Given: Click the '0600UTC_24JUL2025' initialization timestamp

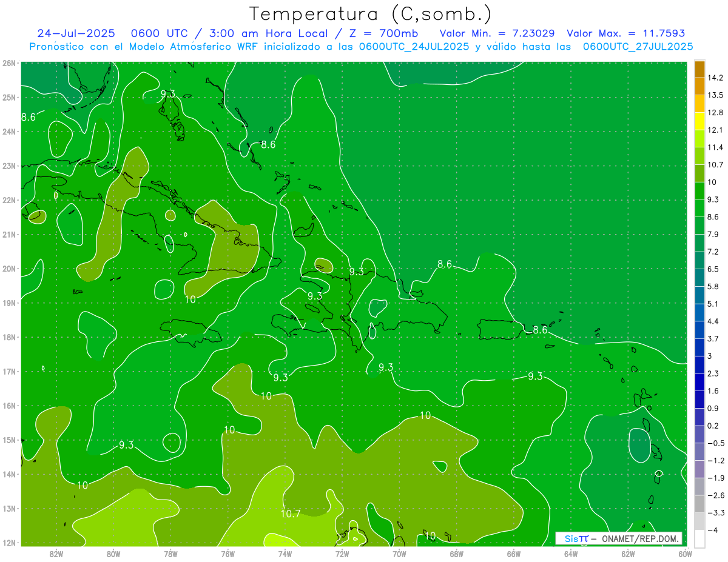Looking at the screenshot, I should tap(414, 46).
